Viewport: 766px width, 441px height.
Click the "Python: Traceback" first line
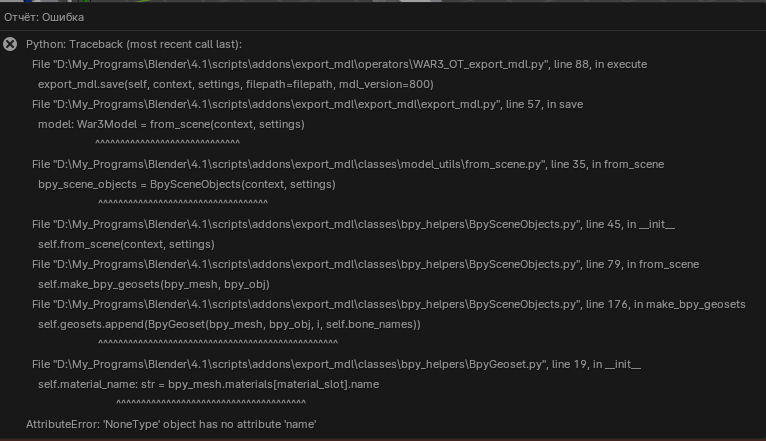134,44
